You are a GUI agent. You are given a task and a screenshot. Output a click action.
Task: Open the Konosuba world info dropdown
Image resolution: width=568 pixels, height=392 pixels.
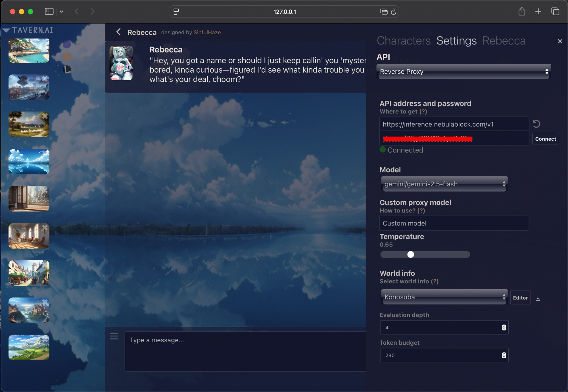point(444,297)
